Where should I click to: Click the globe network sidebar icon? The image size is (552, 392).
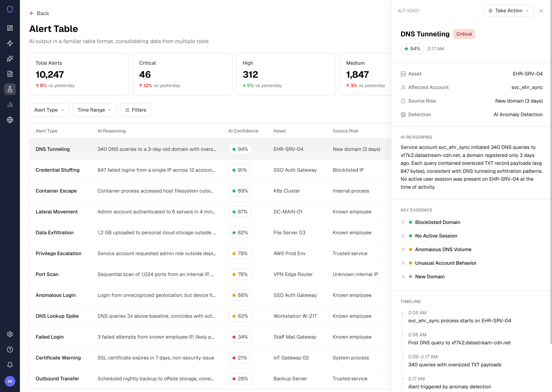point(10,120)
